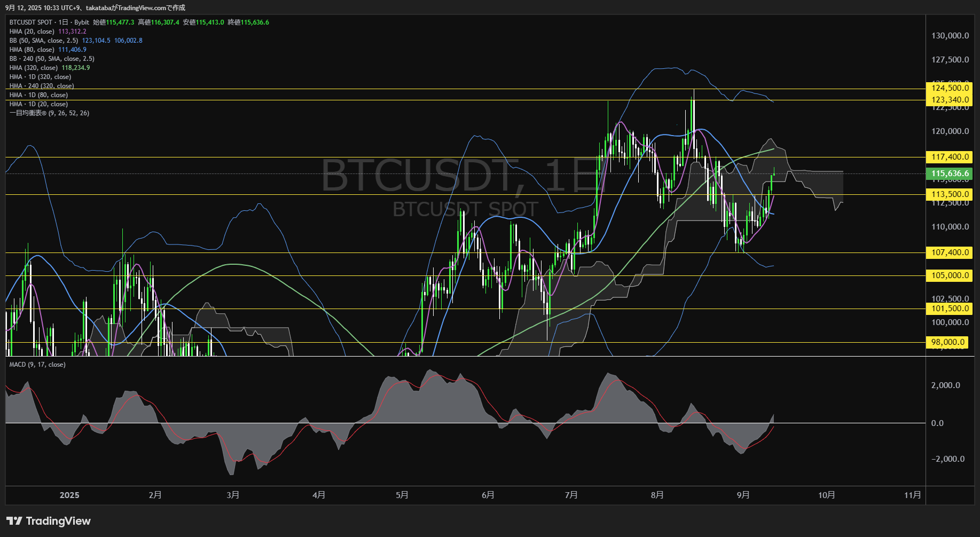Click the 130,000.0 price axis tick

pyautogui.click(x=950, y=36)
